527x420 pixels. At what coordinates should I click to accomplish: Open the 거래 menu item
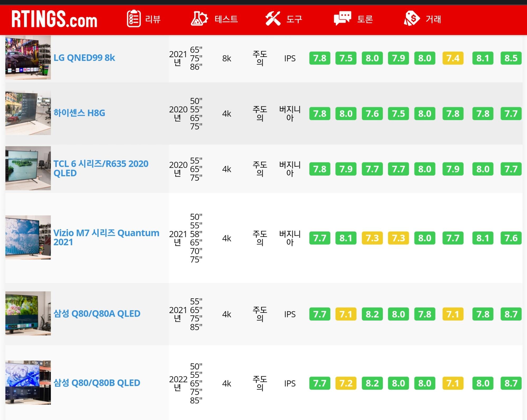pyautogui.click(x=433, y=19)
